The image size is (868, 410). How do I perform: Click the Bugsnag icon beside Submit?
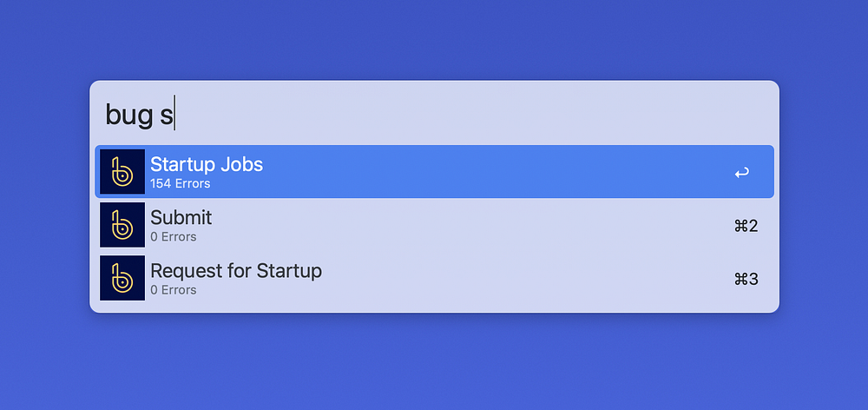(x=122, y=224)
